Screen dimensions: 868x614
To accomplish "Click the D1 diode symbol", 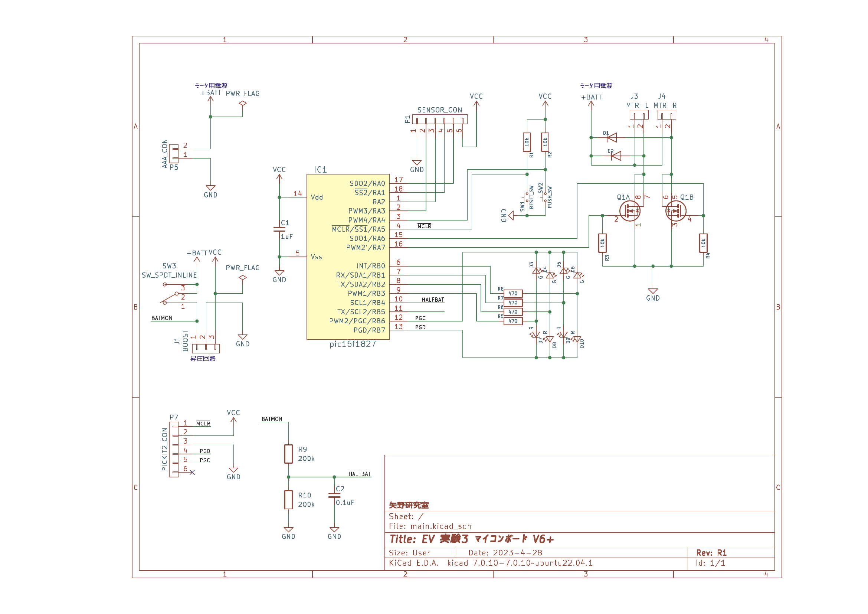I will pyautogui.click(x=612, y=138).
